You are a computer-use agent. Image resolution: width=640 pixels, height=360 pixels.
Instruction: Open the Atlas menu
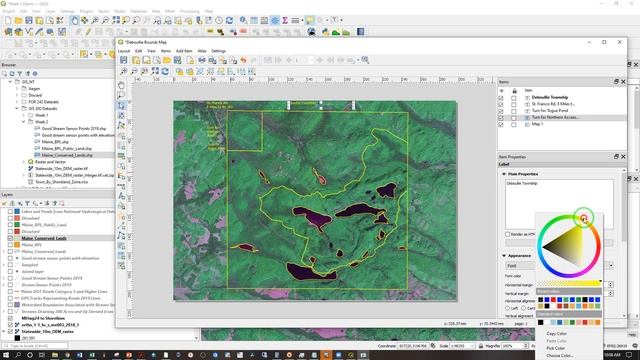click(202, 51)
